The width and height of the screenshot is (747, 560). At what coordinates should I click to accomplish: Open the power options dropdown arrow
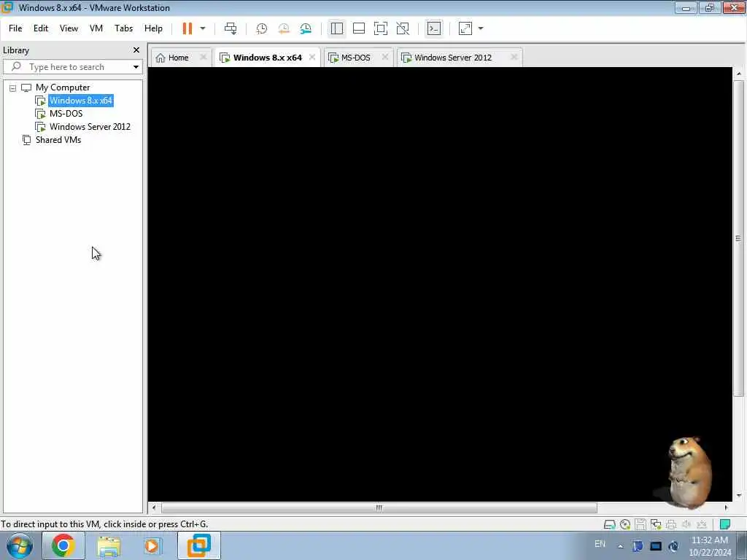203,28
